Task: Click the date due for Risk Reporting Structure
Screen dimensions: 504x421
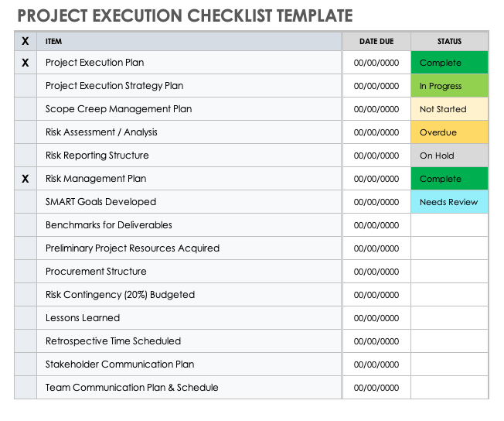Action: pos(376,156)
